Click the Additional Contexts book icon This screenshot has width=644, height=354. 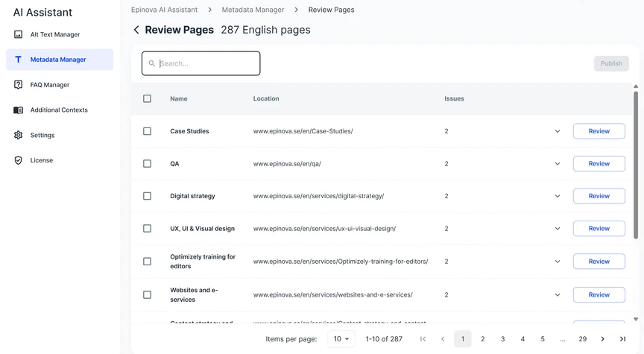(18, 110)
